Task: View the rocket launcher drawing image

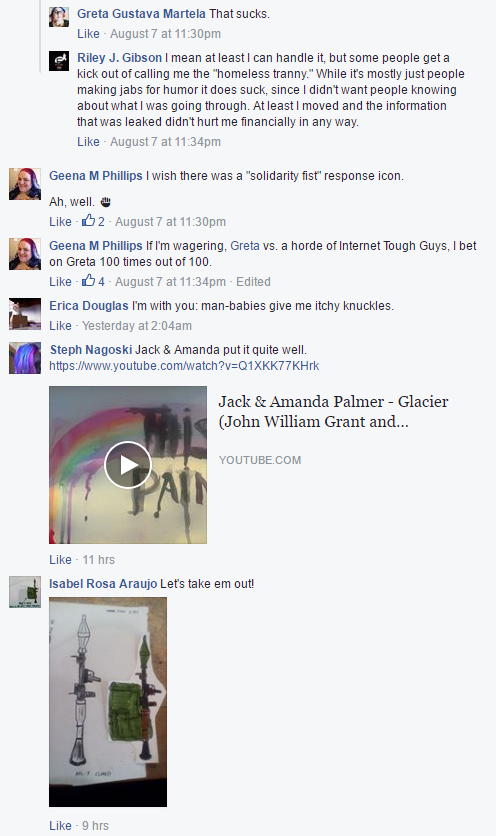Action: pyautogui.click(x=108, y=702)
